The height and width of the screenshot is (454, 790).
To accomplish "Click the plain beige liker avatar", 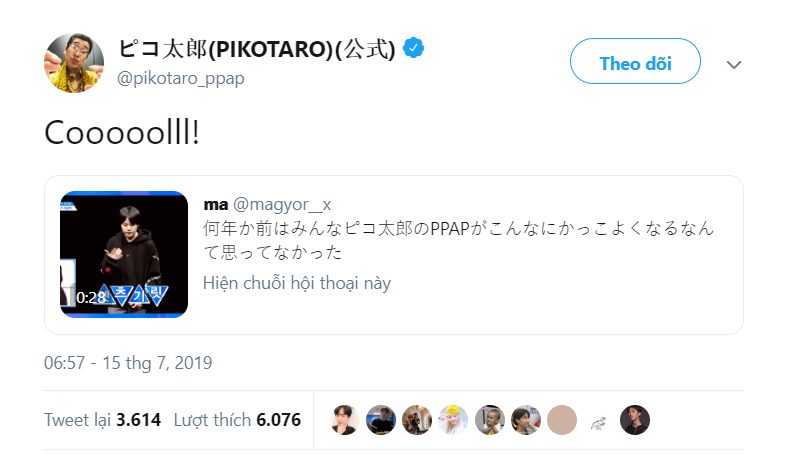I will click(562, 420).
